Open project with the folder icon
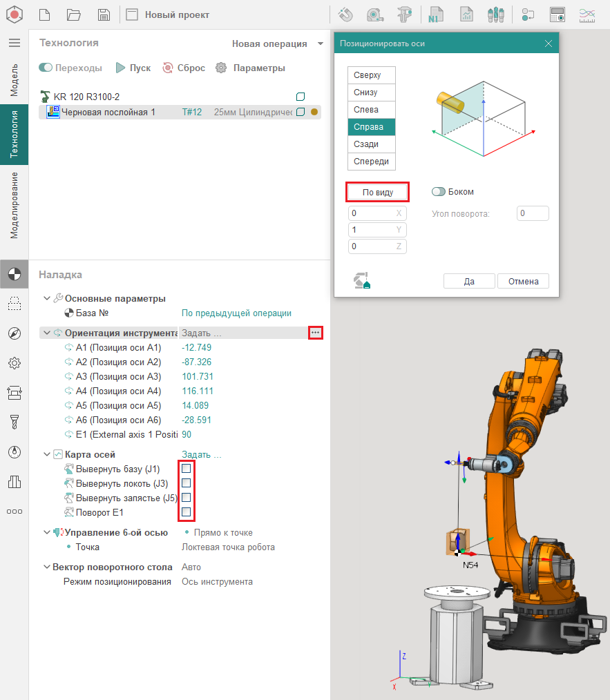This screenshot has width=610, height=700. 74,14
